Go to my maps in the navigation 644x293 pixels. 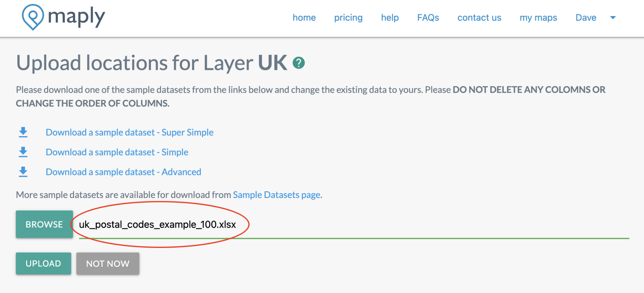click(x=538, y=18)
